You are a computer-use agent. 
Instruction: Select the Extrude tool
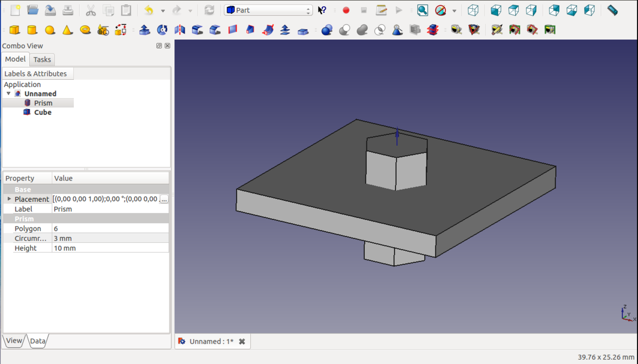(x=145, y=30)
